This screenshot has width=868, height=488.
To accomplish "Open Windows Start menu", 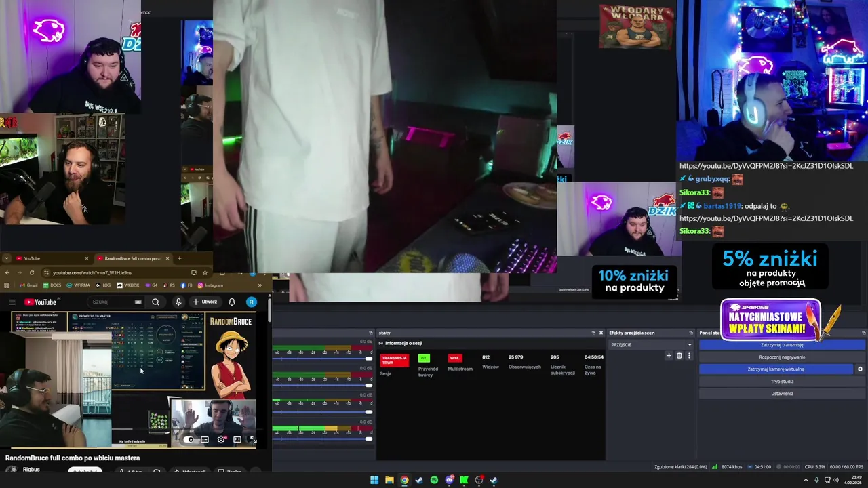I will pos(374,480).
